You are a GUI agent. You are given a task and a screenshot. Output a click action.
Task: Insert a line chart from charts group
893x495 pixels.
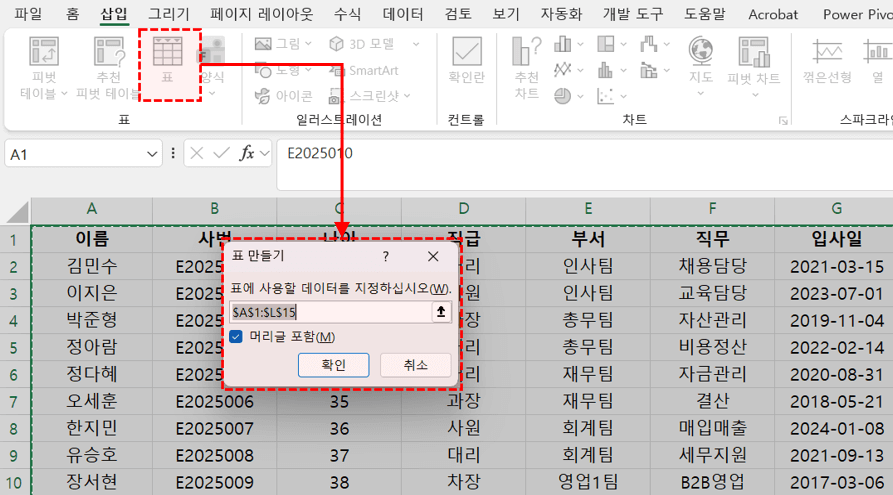[x=563, y=70]
